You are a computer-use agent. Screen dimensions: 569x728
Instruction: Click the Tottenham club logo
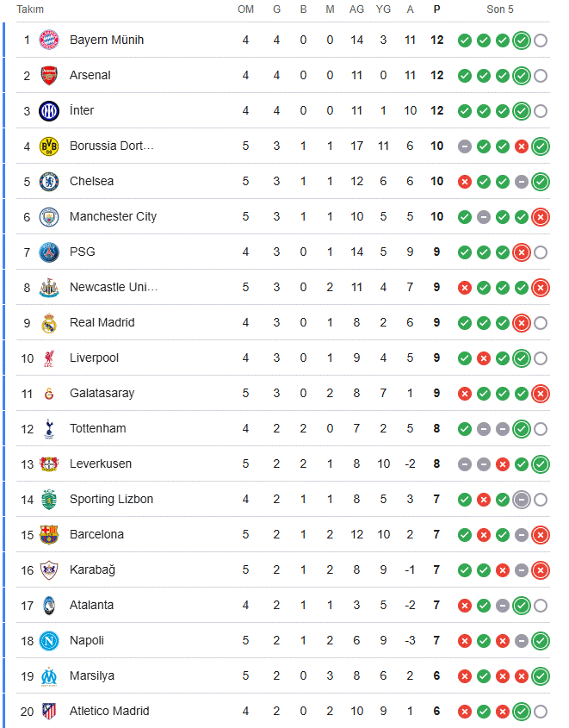click(49, 429)
